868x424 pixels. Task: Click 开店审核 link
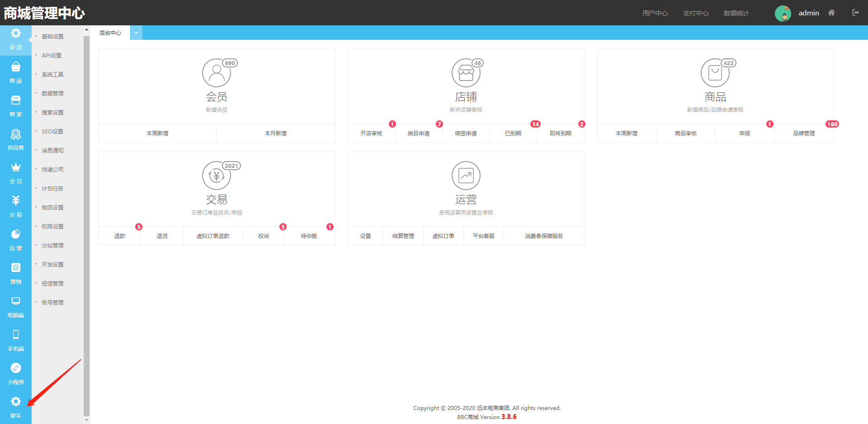372,133
